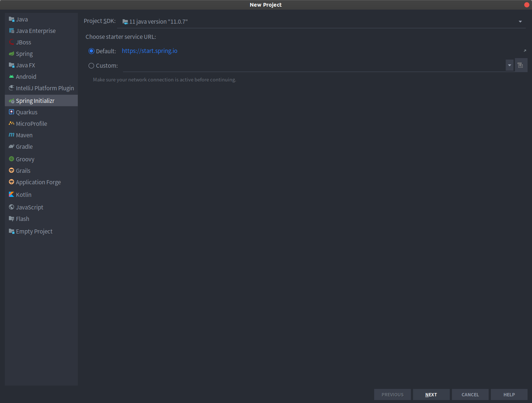Choose Spring Initializr project type

point(41,101)
